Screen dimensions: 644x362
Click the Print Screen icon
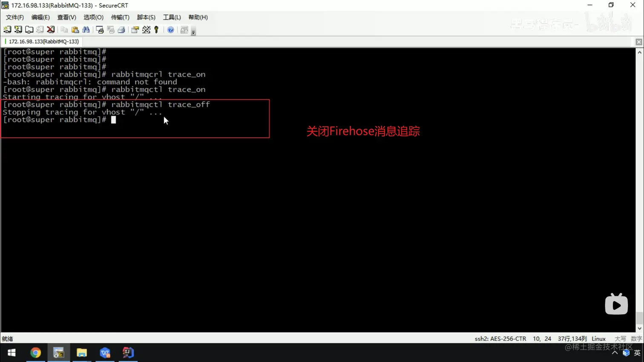pos(100,30)
